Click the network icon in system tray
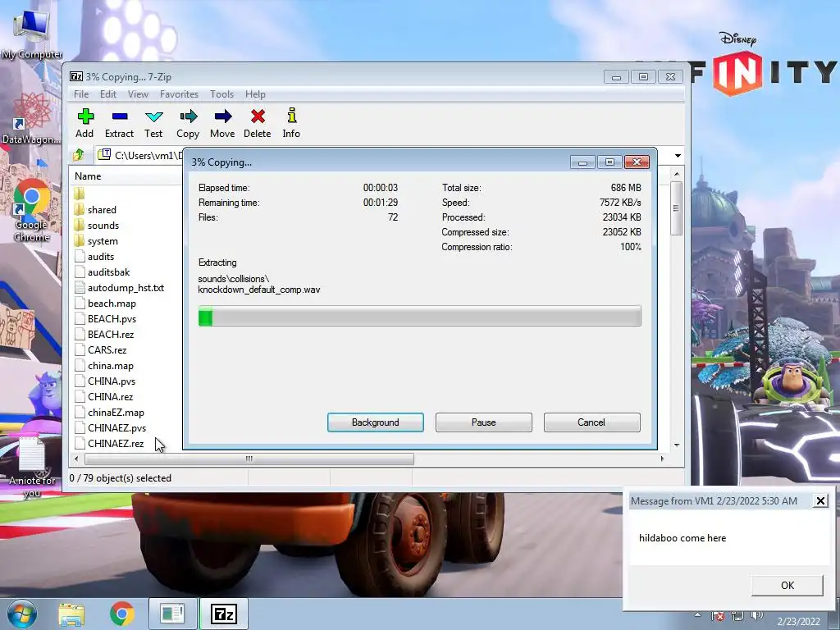Screen dimensions: 840x630 click(x=737, y=616)
